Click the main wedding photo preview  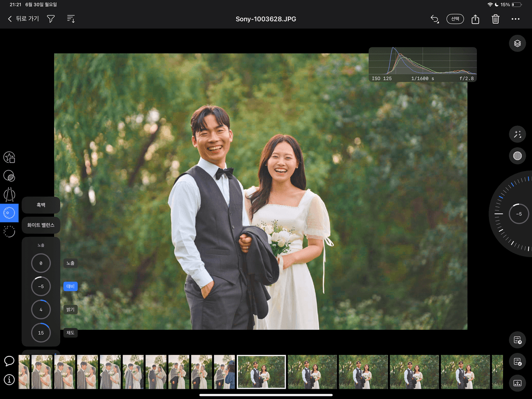click(261, 191)
